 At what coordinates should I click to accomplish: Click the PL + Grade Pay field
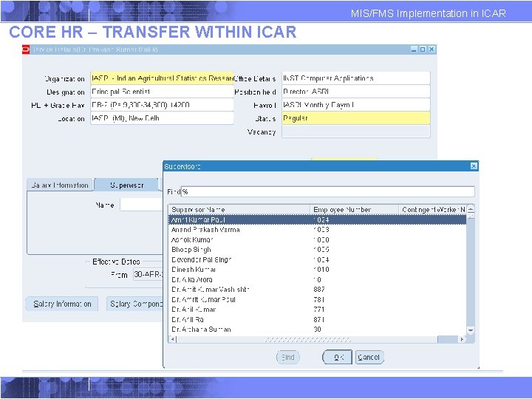pyautogui.click(x=162, y=105)
